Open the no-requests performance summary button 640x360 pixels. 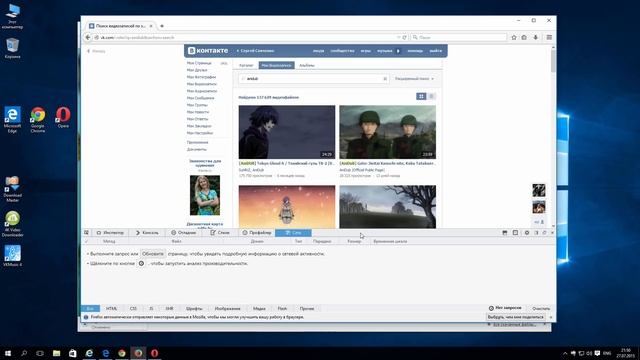click(505, 308)
